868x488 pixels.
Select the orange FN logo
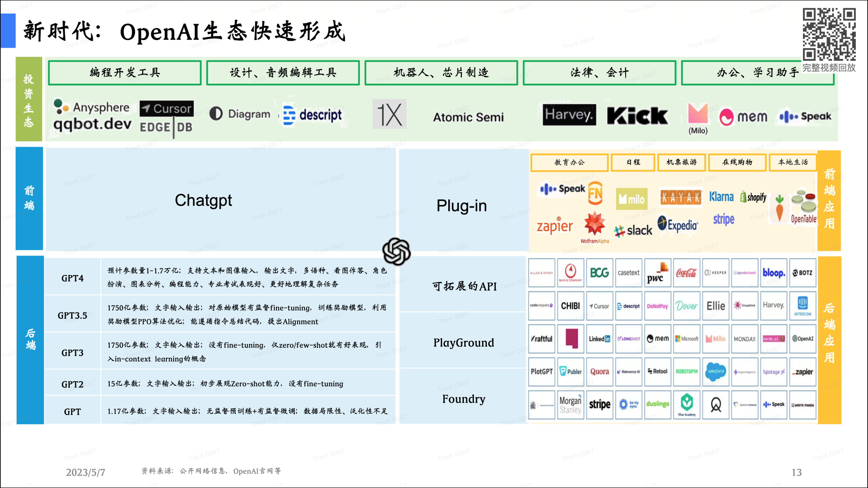(x=595, y=193)
